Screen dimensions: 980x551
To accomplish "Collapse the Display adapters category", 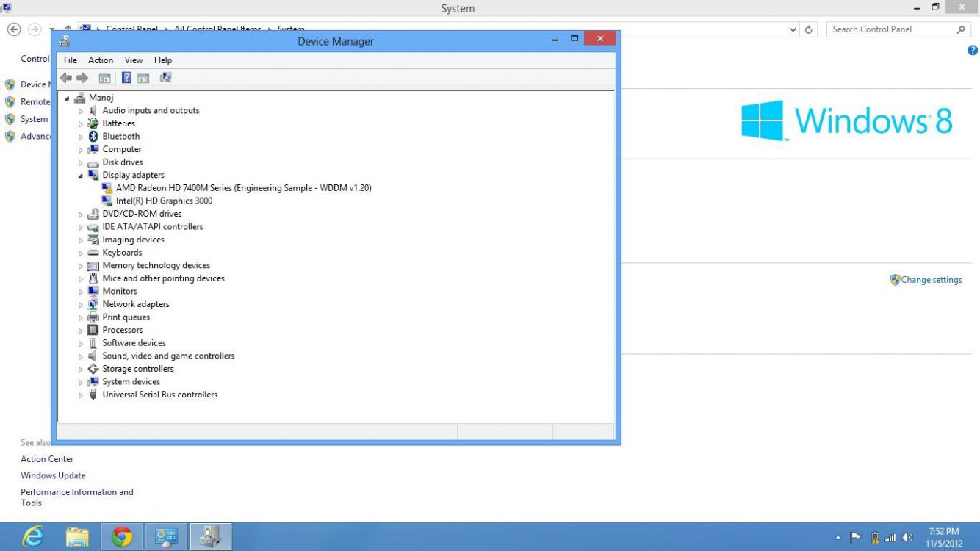I will (x=81, y=176).
